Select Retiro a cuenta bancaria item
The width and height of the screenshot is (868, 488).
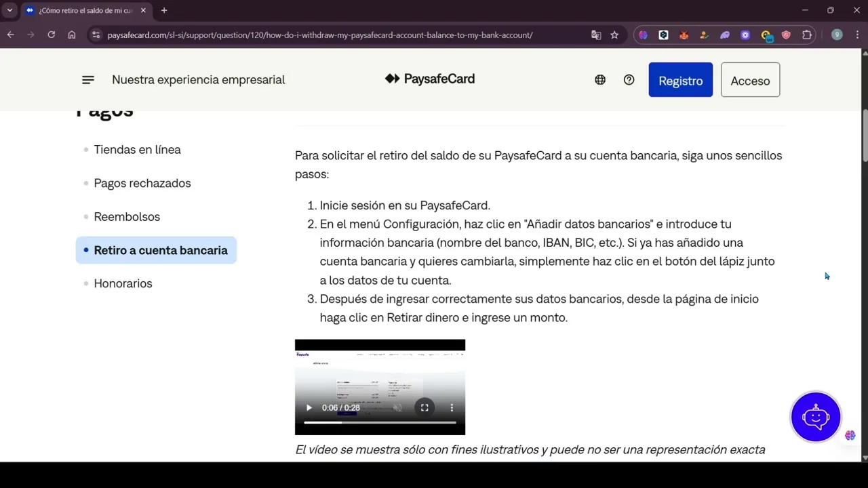[156, 250]
